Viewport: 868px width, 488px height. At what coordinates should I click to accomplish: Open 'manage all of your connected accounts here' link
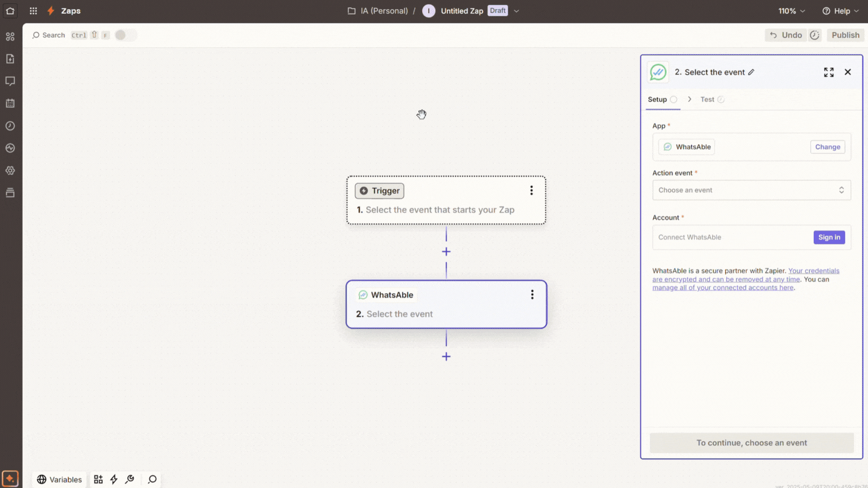pos(723,287)
